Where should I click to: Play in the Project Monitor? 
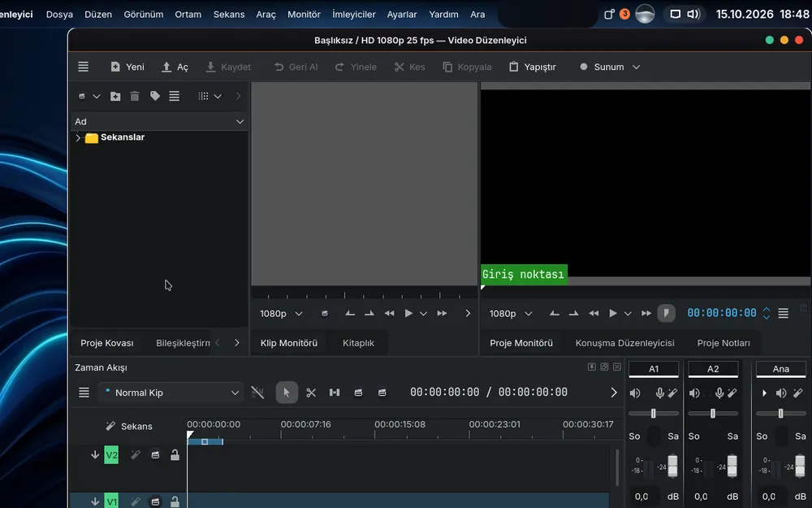pos(613,313)
